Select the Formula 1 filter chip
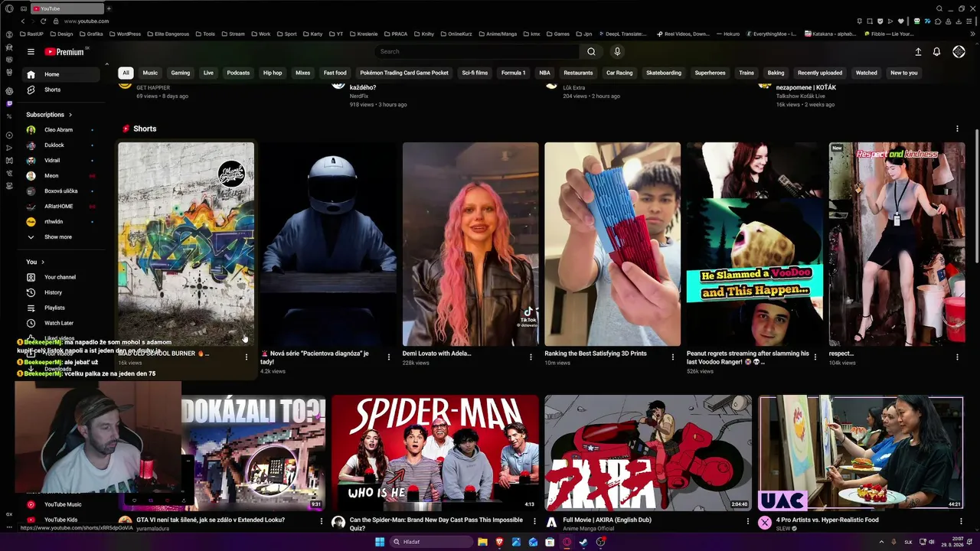980x551 pixels. pyautogui.click(x=513, y=73)
